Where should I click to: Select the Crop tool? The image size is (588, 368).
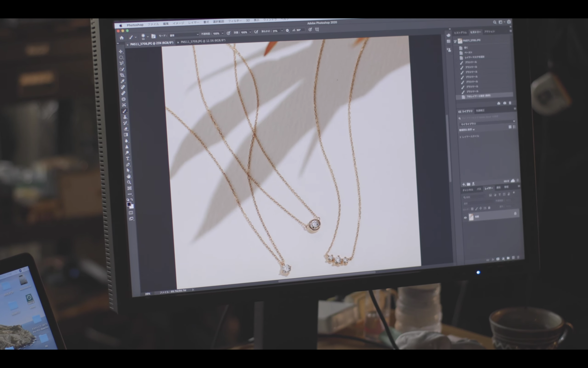(122, 75)
